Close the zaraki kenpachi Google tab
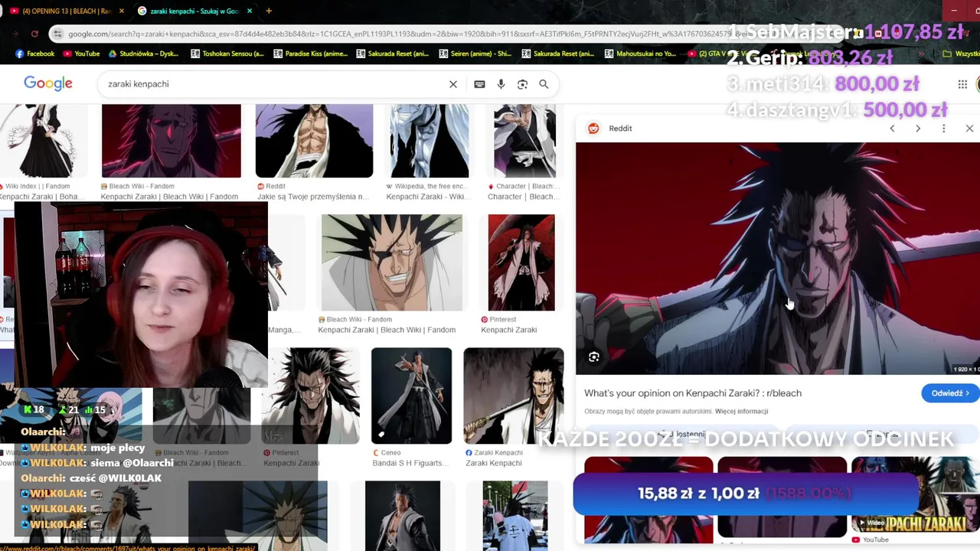This screenshot has height=551, width=980. 250,11
